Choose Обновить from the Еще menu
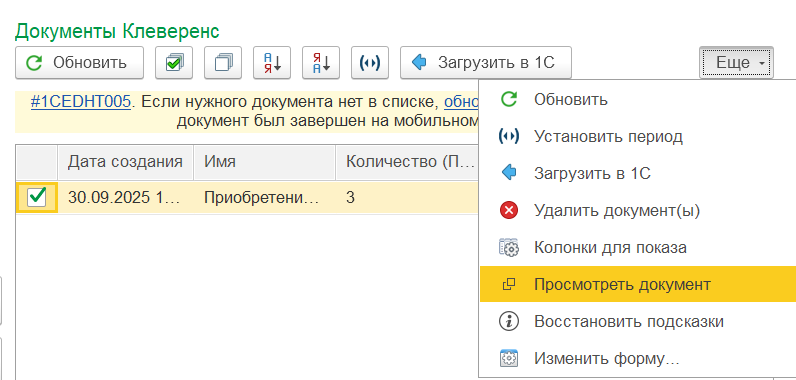The height and width of the screenshot is (380, 796). [638, 99]
